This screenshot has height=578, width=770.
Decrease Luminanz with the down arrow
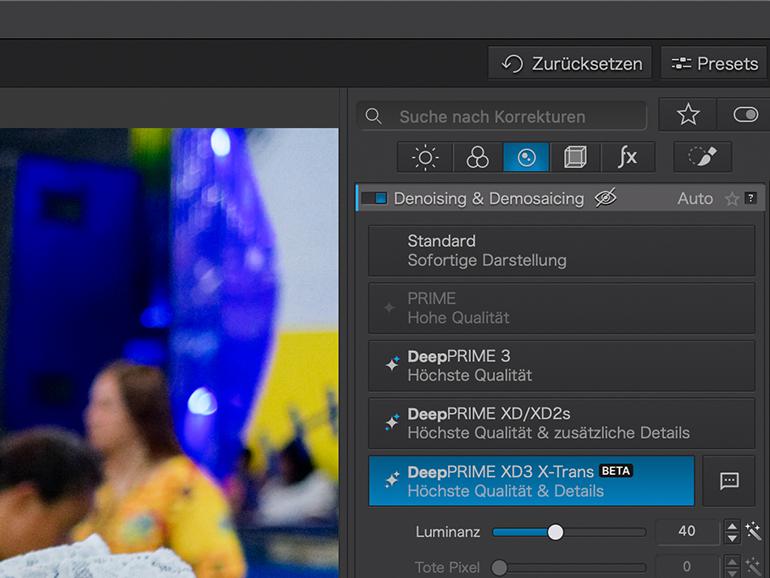tap(732, 538)
